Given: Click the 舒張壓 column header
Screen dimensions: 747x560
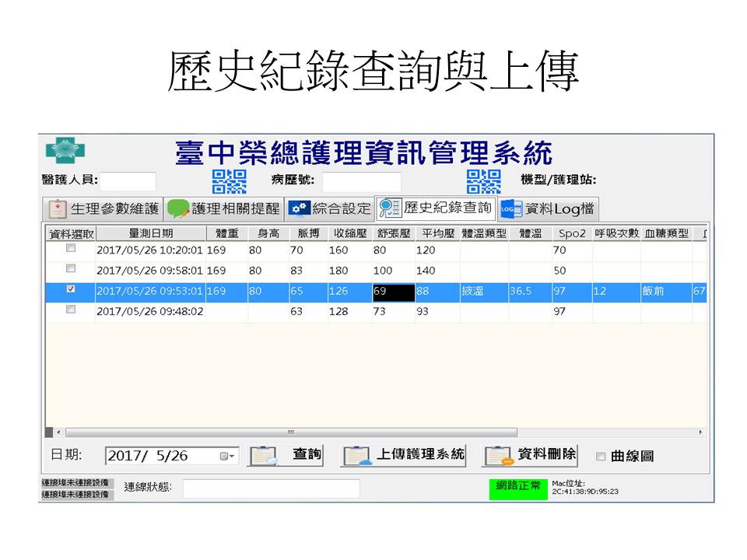Looking at the screenshot, I should tap(394, 233).
